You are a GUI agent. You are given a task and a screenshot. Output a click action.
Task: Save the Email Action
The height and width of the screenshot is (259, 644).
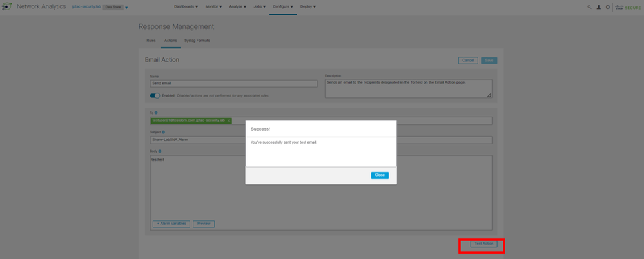pyautogui.click(x=489, y=61)
